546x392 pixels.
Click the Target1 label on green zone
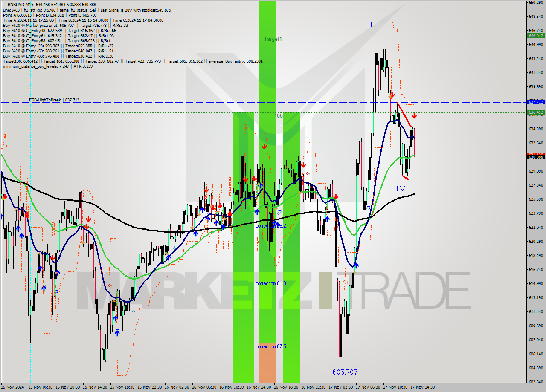[273, 39]
